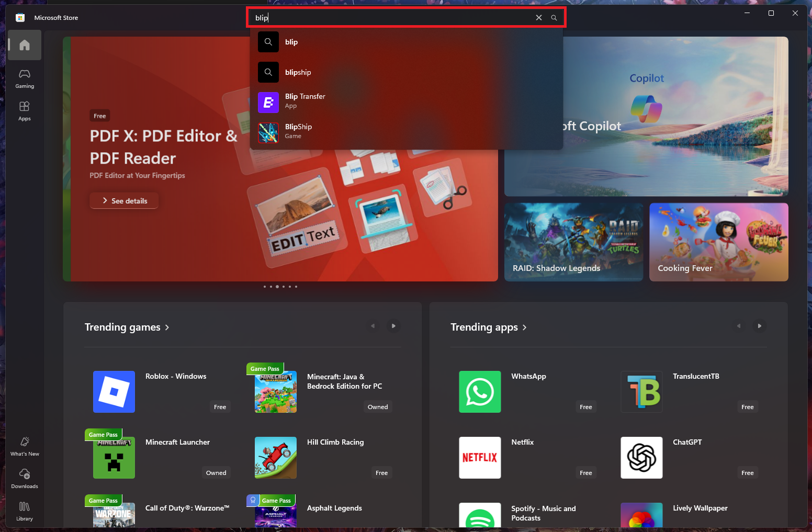
Task: Clear the search box with X
Action: pyautogui.click(x=539, y=18)
